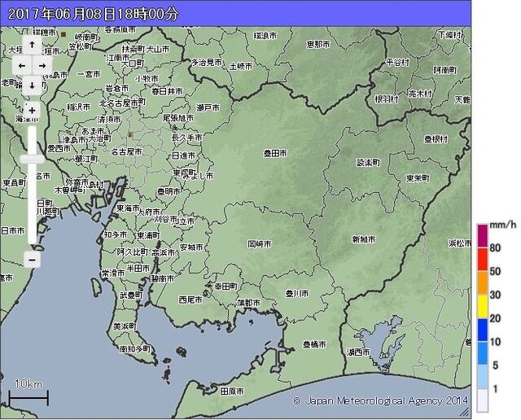Viewport: 521px width, 420px height.
Task: Click the 土岐市 label on the map
Action: coord(241,67)
